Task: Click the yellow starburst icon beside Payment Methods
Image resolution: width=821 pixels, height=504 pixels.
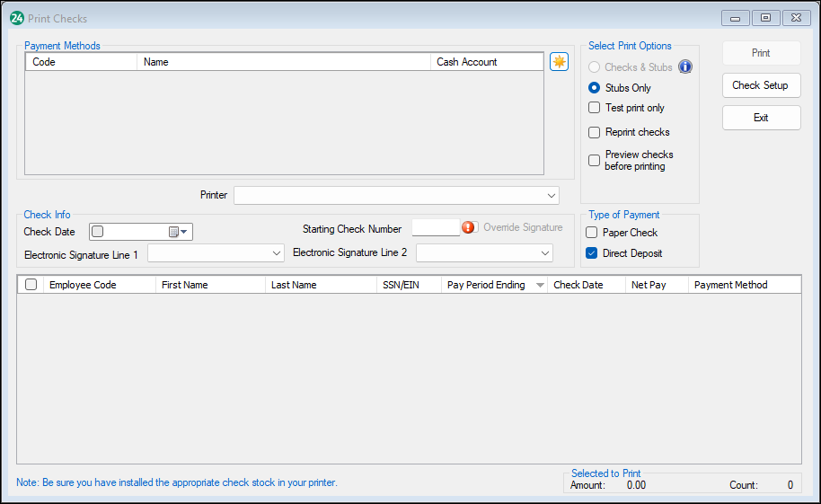Action: point(559,62)
